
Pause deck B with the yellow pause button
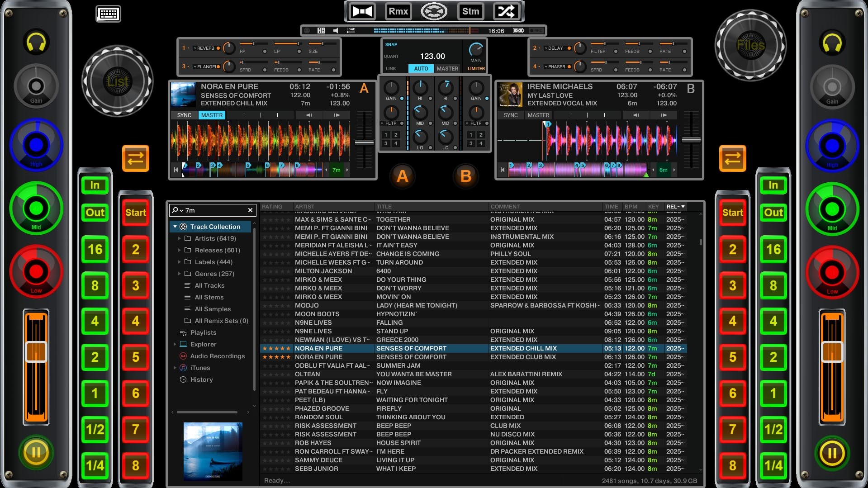832,453
